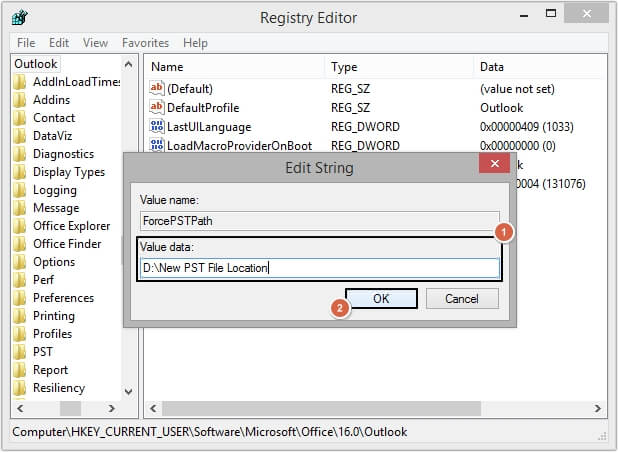Click tree pane horizontal scrollbar thumb
Image resolution: width=619 pixels, height=453 pixels.
point(70,408)
